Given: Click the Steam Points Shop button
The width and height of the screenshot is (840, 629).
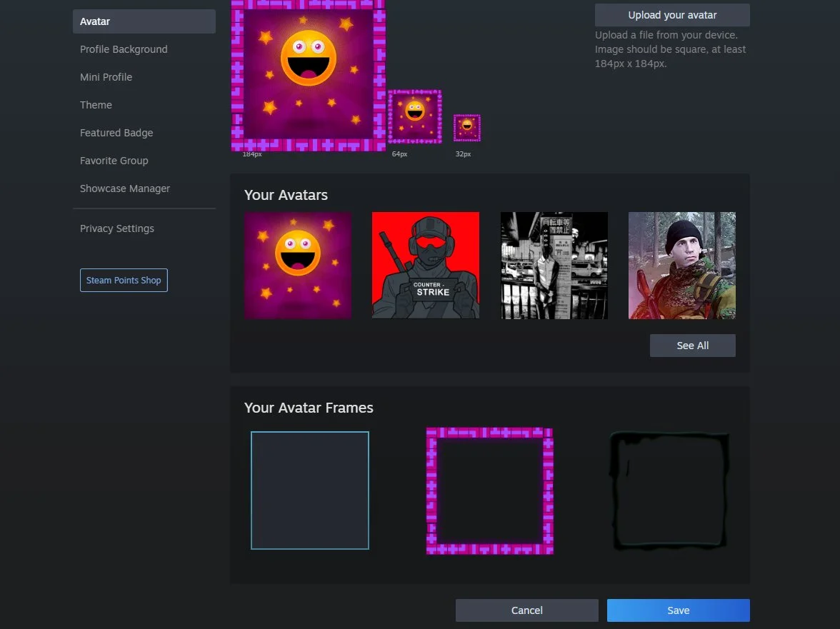Looking at the screenshot, I should click(124, 281).
